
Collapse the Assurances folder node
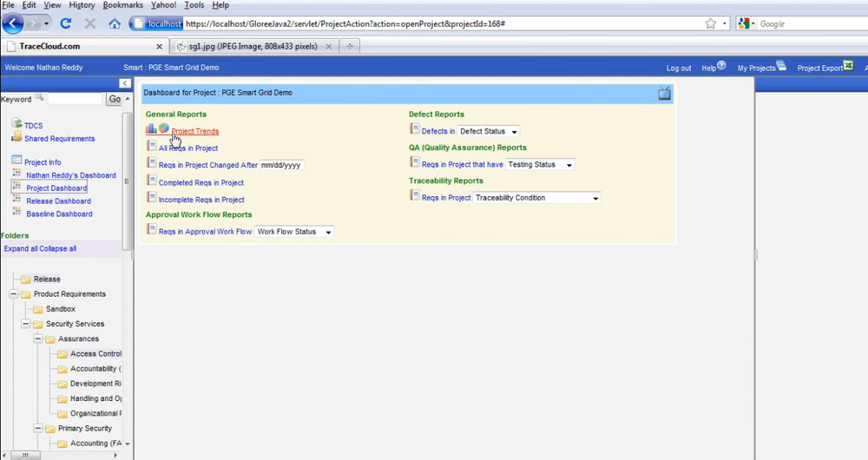point(38,338)
